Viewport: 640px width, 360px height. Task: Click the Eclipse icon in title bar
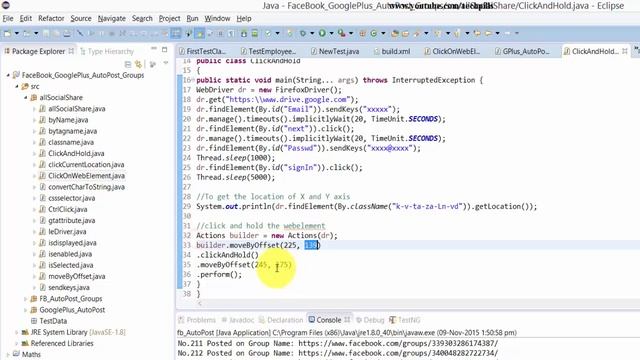(6, 5)
